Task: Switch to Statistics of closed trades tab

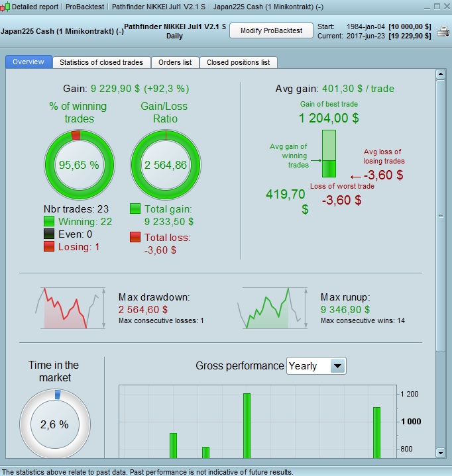Action: (x=101, y=62)
